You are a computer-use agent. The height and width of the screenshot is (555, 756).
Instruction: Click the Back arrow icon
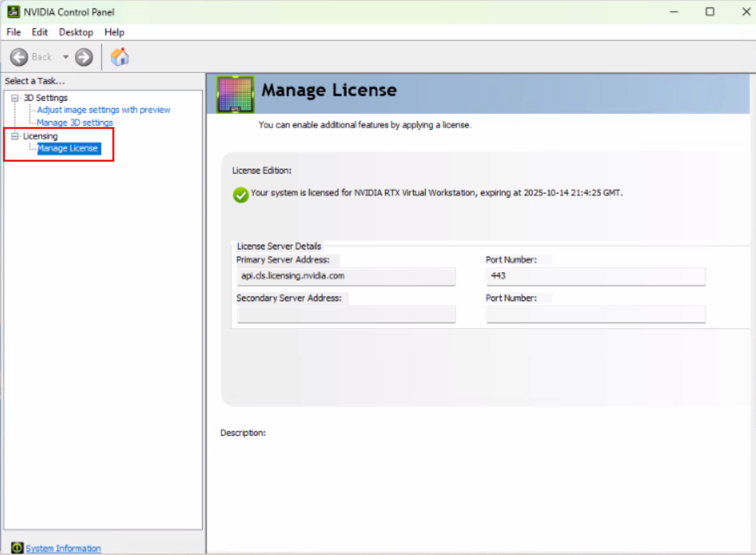click(x=19, y=57)
